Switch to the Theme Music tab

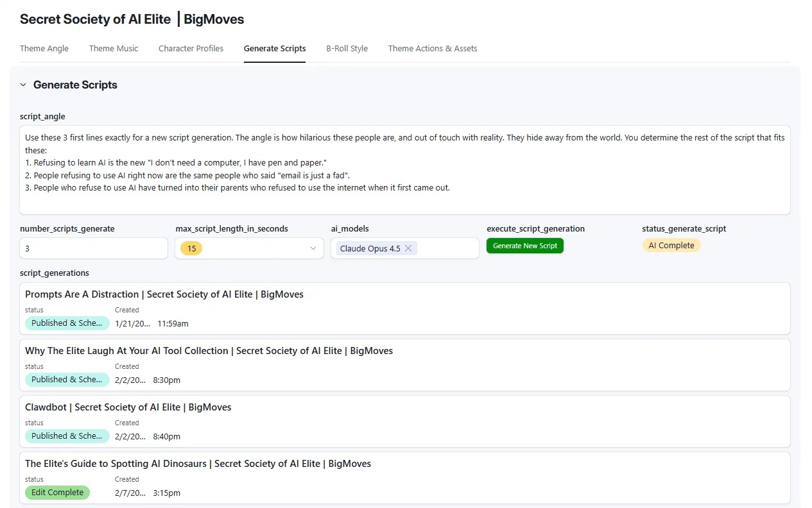114,48
